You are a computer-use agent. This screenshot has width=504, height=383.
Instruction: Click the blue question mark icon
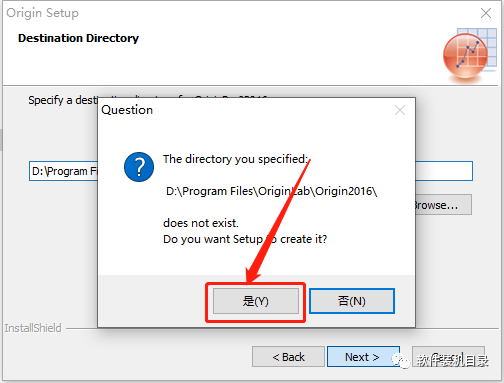pos(139,167)
